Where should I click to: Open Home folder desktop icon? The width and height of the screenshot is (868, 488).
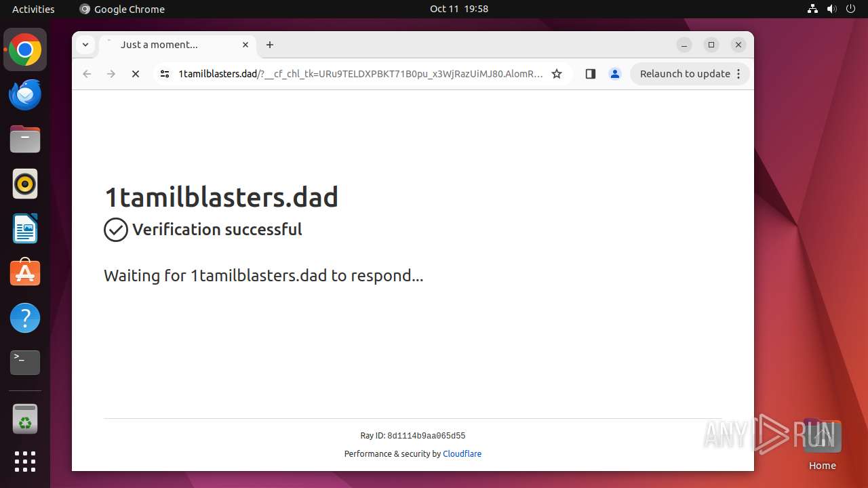(822, 445)
